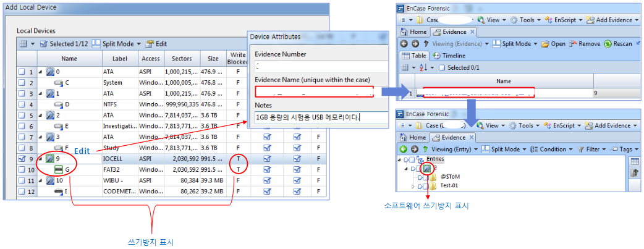Collapse physical disk 10 WIBU node
This screenshot has height=249, width=644.
tap(41, 180)
